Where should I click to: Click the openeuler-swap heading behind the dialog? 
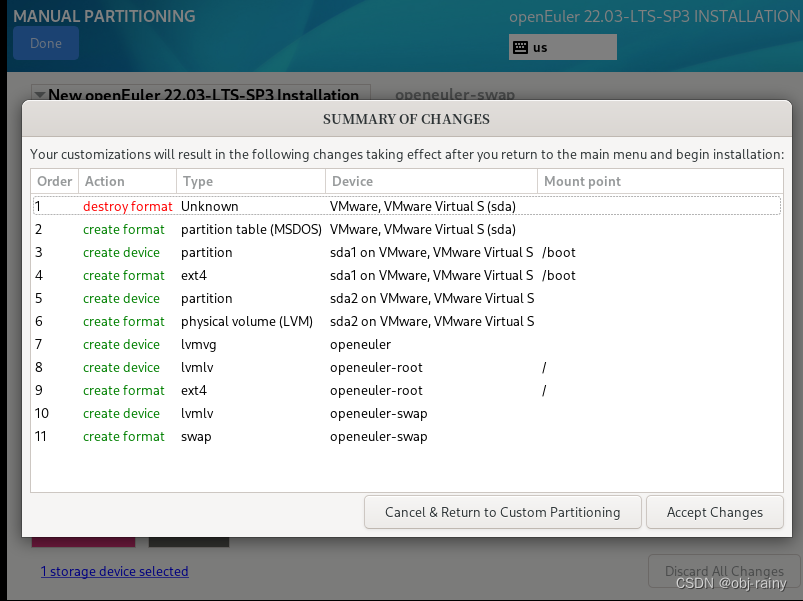coord(455,94)
